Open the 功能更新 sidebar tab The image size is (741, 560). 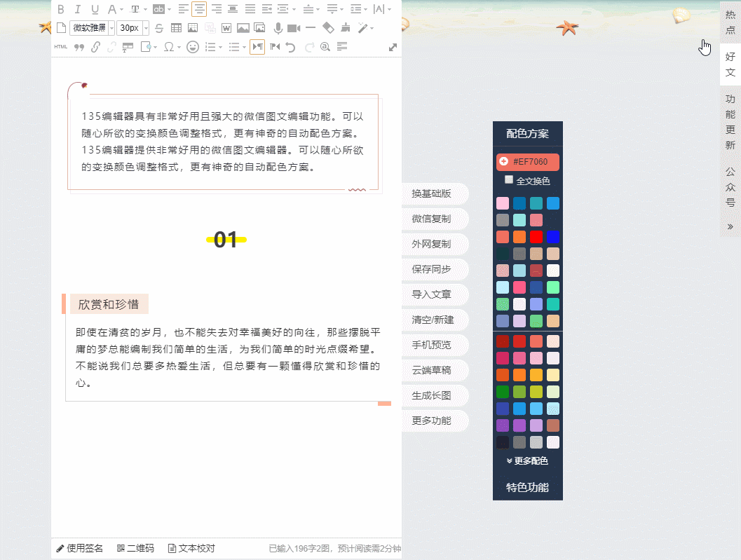click(x=730, y=122)
